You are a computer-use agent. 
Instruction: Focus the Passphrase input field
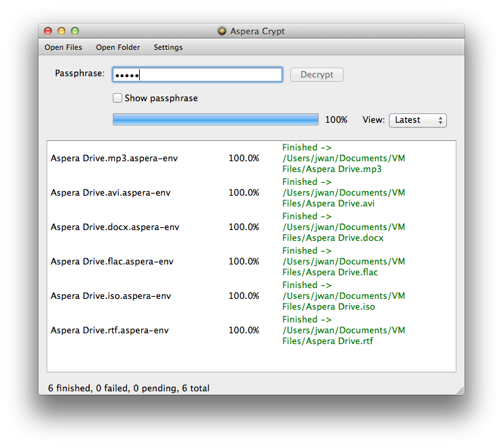click(197, 74)
